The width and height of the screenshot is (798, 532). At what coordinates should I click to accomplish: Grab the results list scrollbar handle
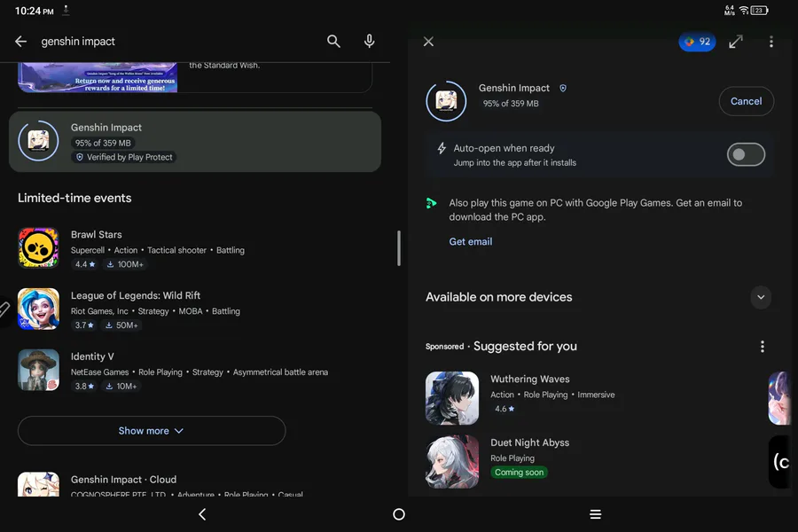(399, 248)
